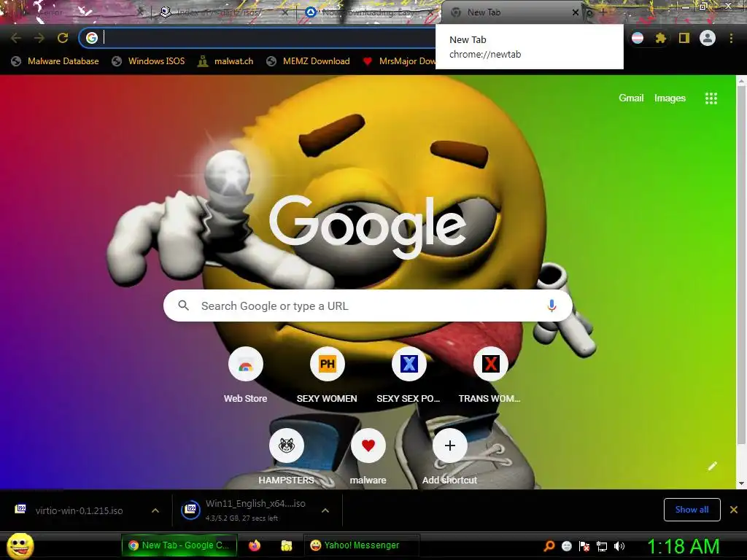The width and height of the screenshot is (747, 560).
Task: Close the downloads bar
Action: (734, 510)
